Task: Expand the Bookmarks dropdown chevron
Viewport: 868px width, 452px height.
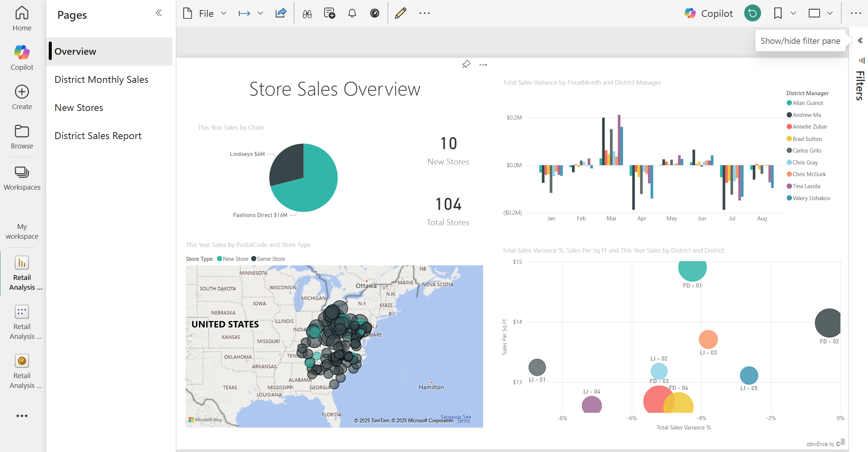Action: [x=793, y=13]
